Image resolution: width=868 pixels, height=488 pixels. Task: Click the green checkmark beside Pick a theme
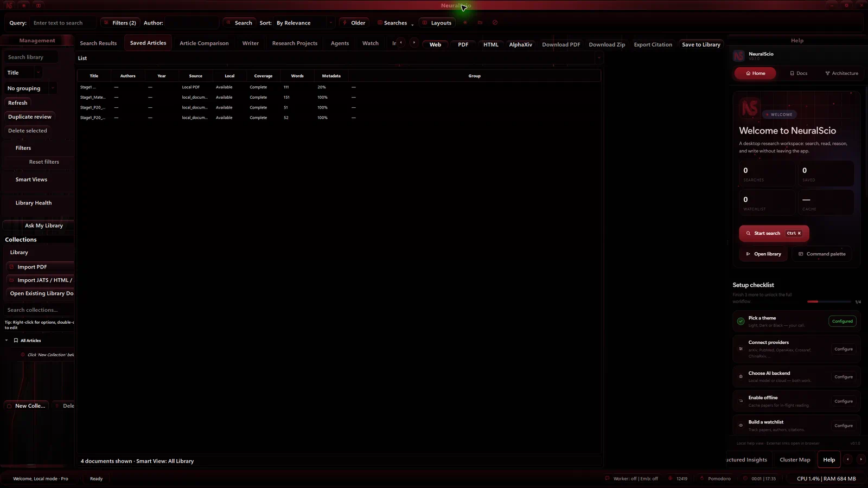tap(741, 321)
